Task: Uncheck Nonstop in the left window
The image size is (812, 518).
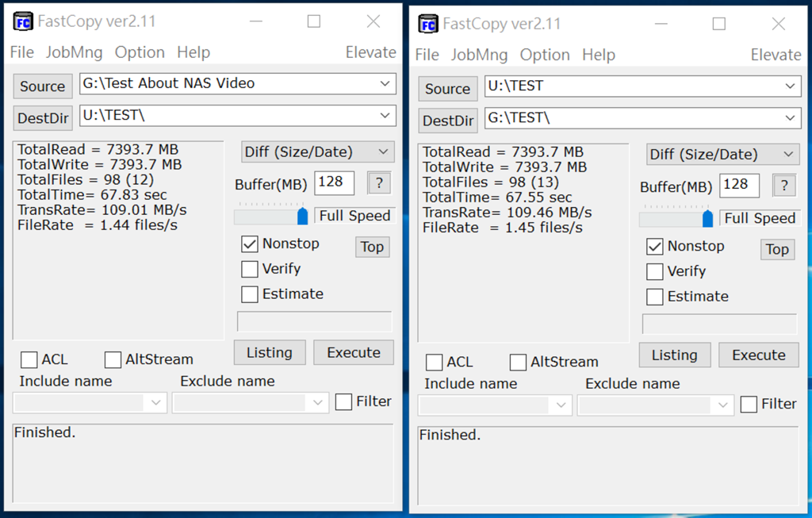Action: pyautogui.click(x=250, y=244)
